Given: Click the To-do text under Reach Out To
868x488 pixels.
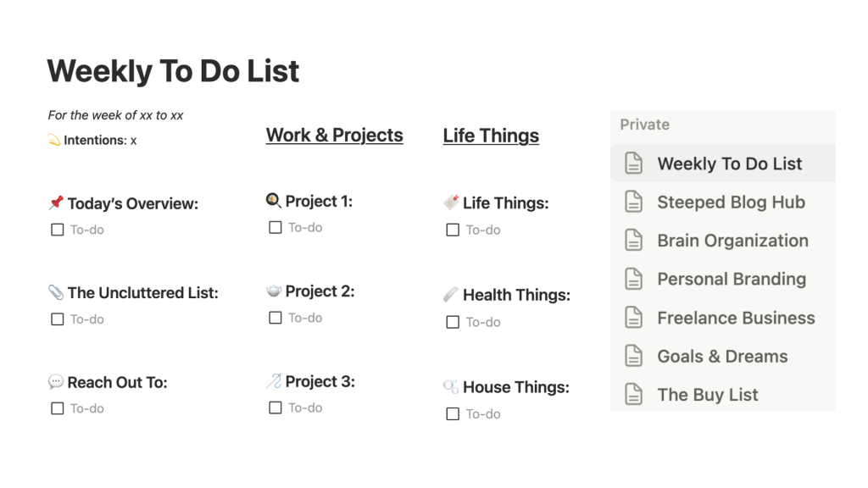Looking at the screenshot, I should point(86,408).
